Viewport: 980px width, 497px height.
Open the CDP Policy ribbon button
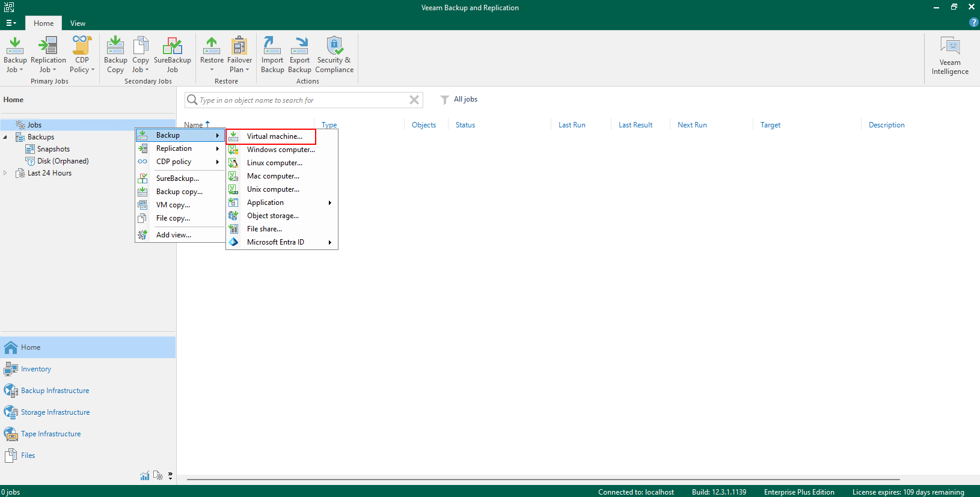coord(82,55)
